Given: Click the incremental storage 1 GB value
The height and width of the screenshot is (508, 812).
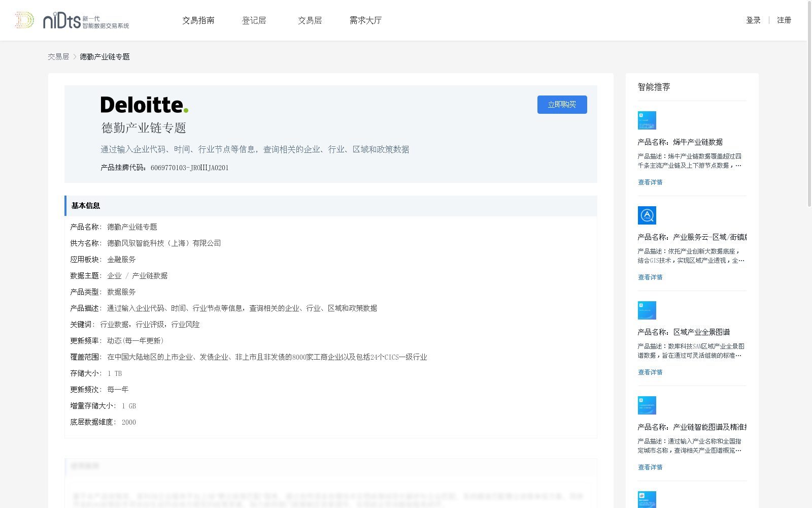Looking at the screenshot, I should (129, 406).
